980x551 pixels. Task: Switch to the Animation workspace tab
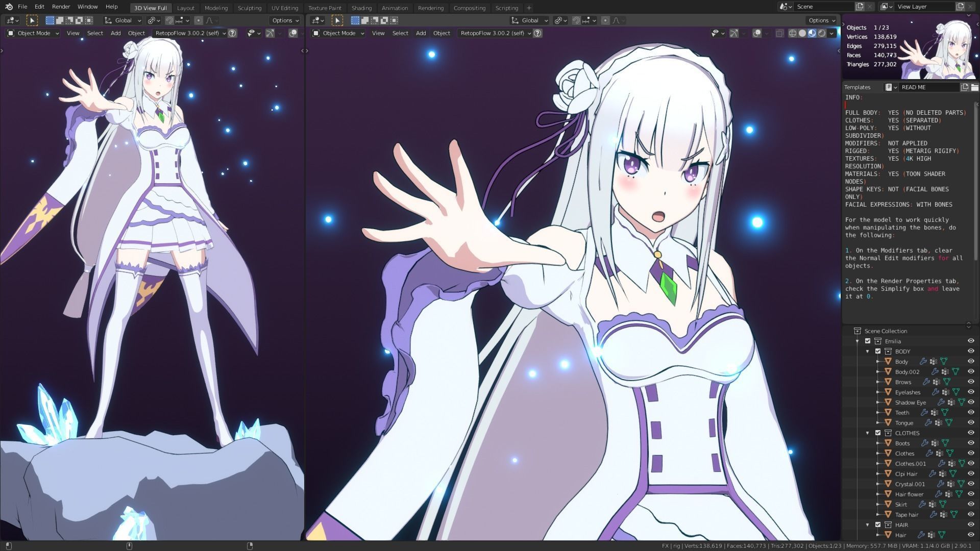pyautogui.click(x=395, y=8)
